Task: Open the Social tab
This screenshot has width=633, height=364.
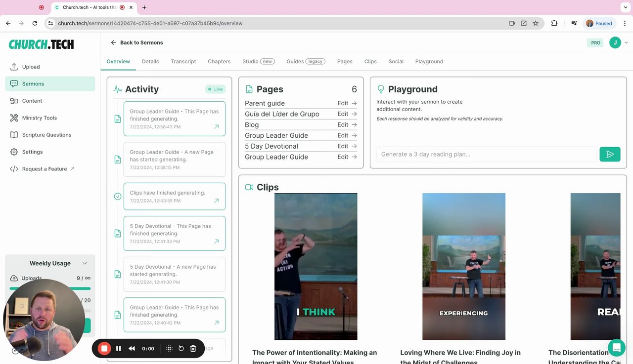Action: tap(396, 62)
